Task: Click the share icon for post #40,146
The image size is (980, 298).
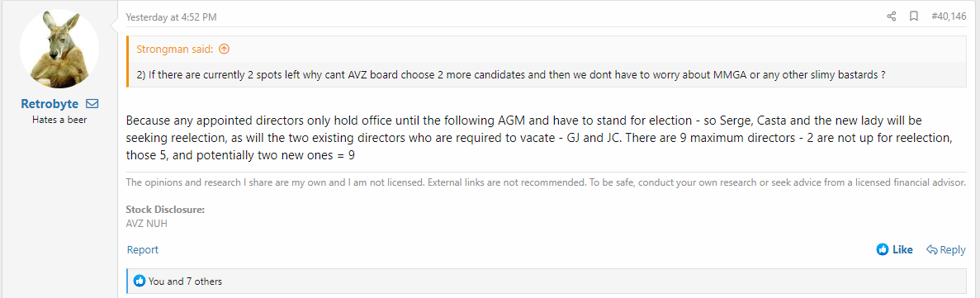Action: 892,17
